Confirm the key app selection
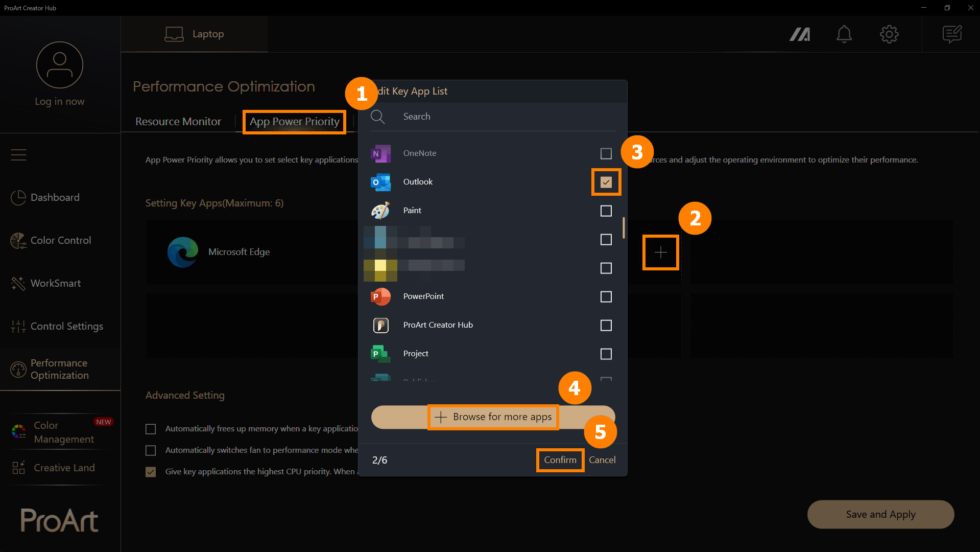 pos(560,460)
